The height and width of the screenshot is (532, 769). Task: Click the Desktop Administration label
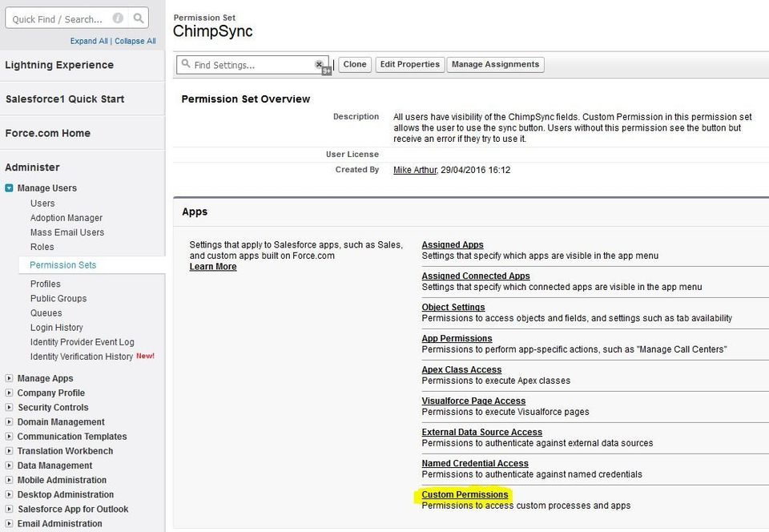(x=66, y=494)
